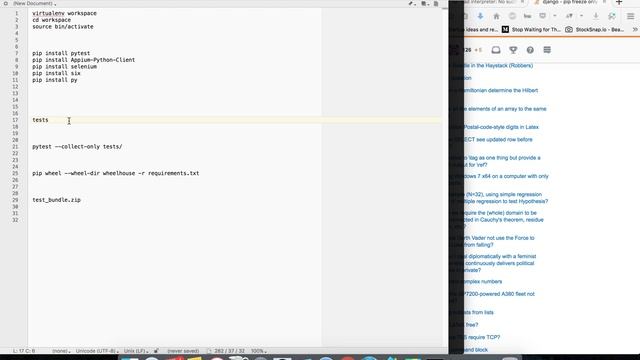Click line number 32 in the gutter
The width and height of the screenshot is (640, 360).
[15, 220]
